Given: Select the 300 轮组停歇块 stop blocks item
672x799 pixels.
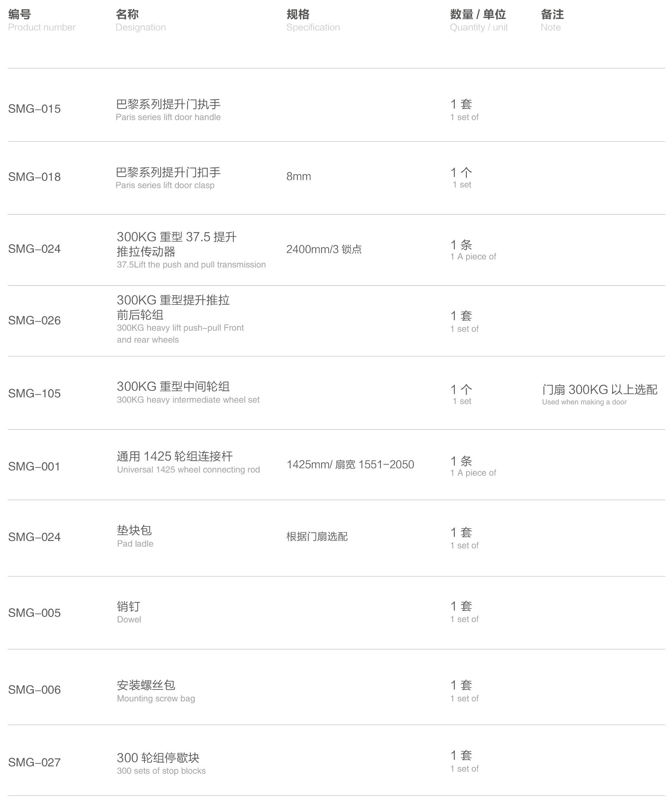Looking at the screenshot, I should 161,764.
